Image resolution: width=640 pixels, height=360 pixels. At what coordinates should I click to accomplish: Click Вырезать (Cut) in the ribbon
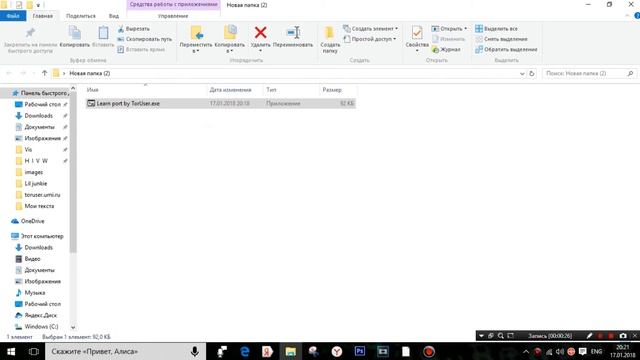[x=133, y=29]
